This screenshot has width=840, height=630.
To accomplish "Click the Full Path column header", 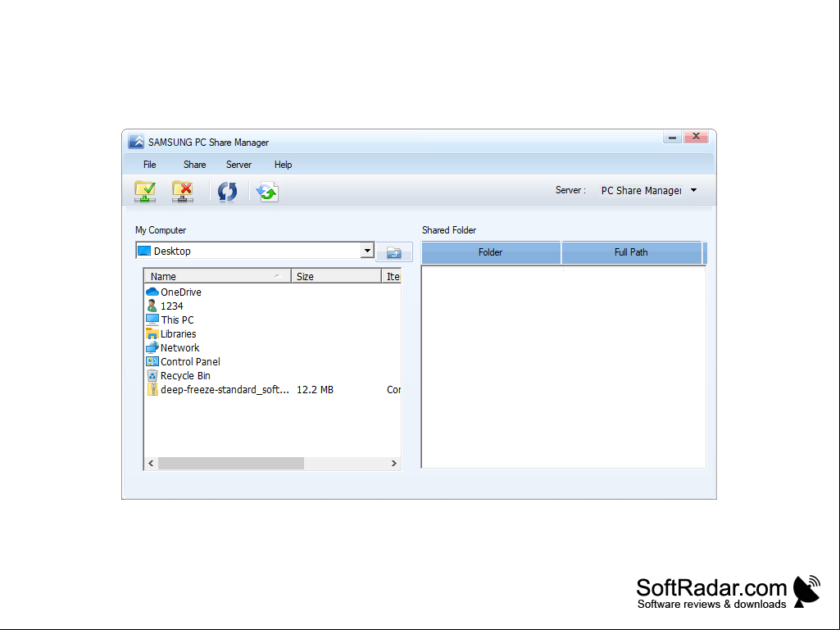I will tap(631, 252).
